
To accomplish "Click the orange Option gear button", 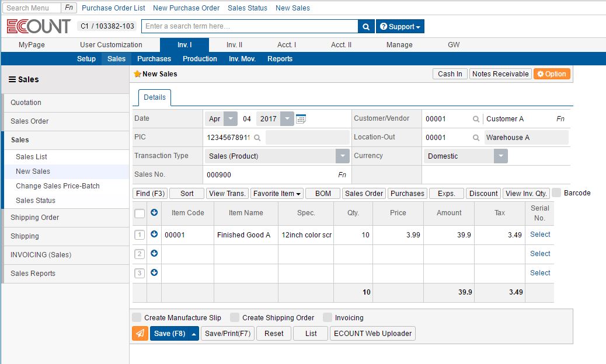I will [552, 73].
